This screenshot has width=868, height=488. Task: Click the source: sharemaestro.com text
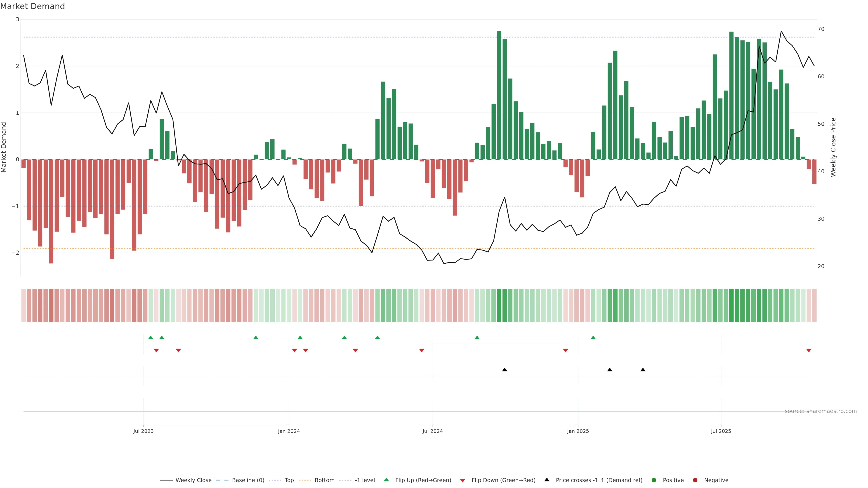(x=821, y=411)
